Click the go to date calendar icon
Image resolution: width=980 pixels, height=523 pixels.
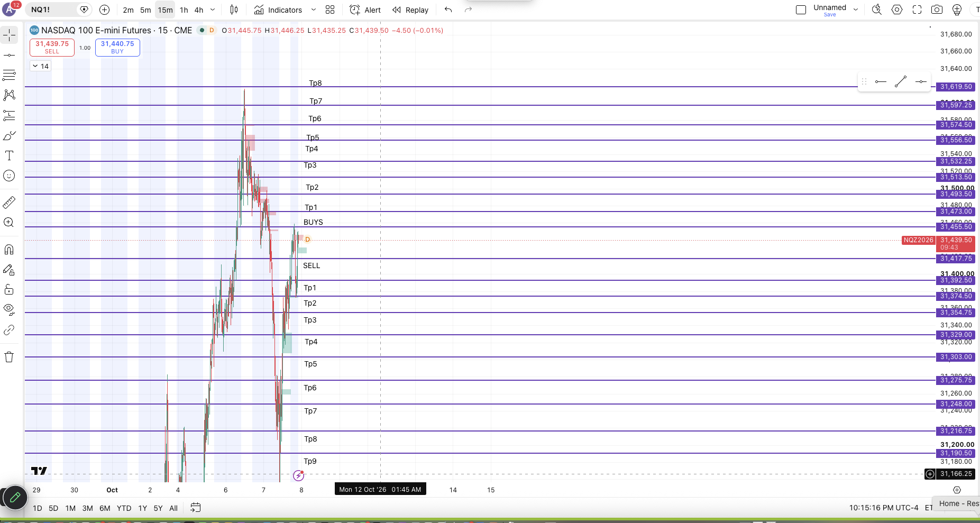pyautogui.click(x=195, y=508)
